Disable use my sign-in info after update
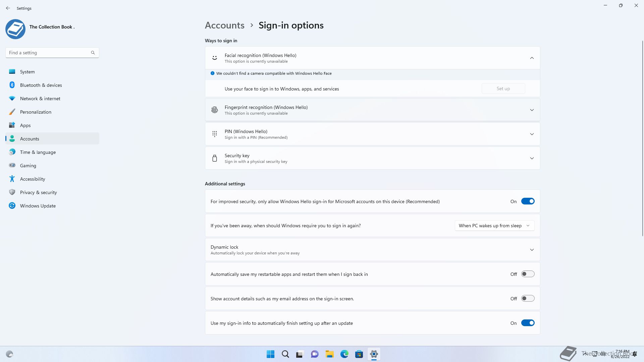Viewport: 644px width, 362px height. point(528,323)
